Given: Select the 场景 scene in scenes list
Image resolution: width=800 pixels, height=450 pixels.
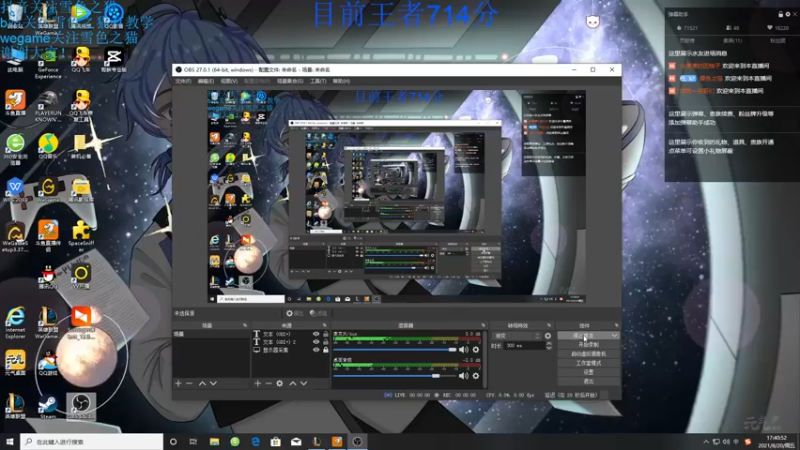Looking at the screenshot, I should (x=211, y=334).
